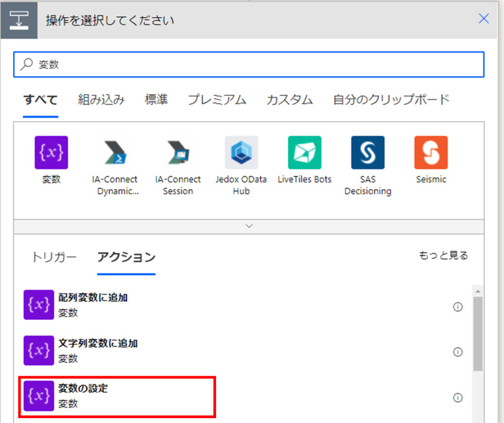Screen dimensions: 504x423
Task: Click the 操作を選択してください title text
Action: point(110,20)
